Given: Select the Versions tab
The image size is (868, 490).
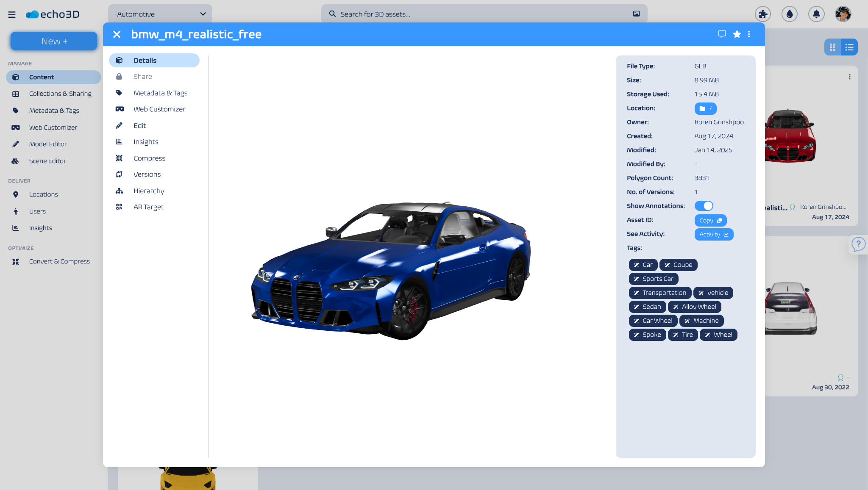Looking at the screenshot, I should (154, 174).
